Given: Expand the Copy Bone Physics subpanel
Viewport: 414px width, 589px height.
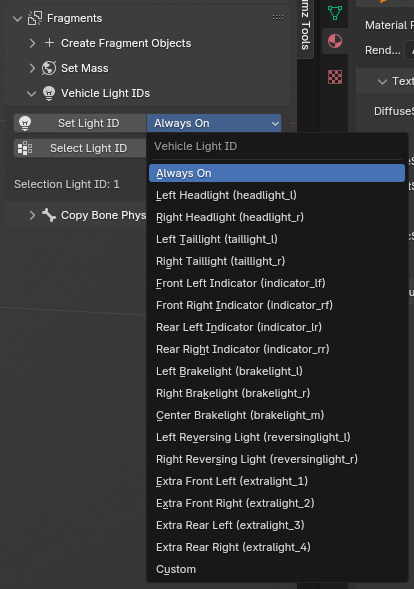Looking at the screenshot, I should coord(32,215).
